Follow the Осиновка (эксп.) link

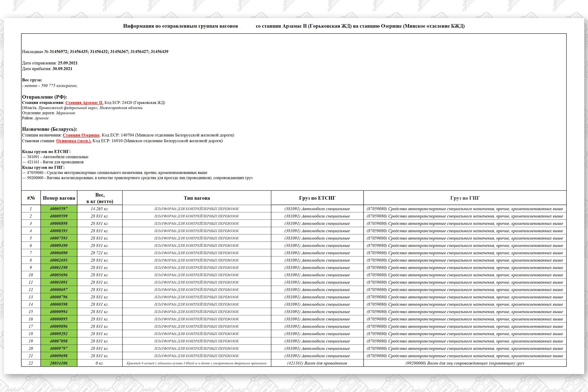pos(74,141)
